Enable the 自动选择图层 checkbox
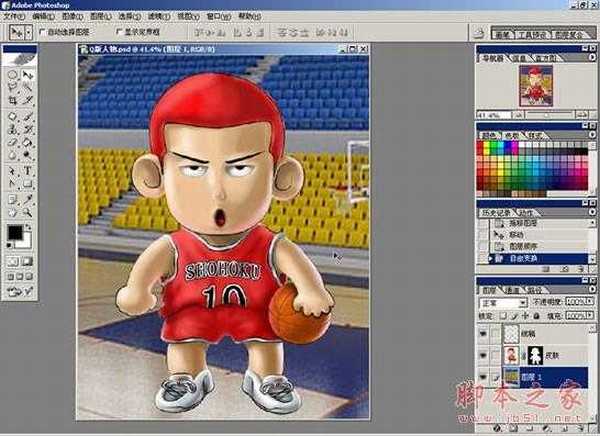The height and width of the screenshot is (436, 600). [42, 31]
